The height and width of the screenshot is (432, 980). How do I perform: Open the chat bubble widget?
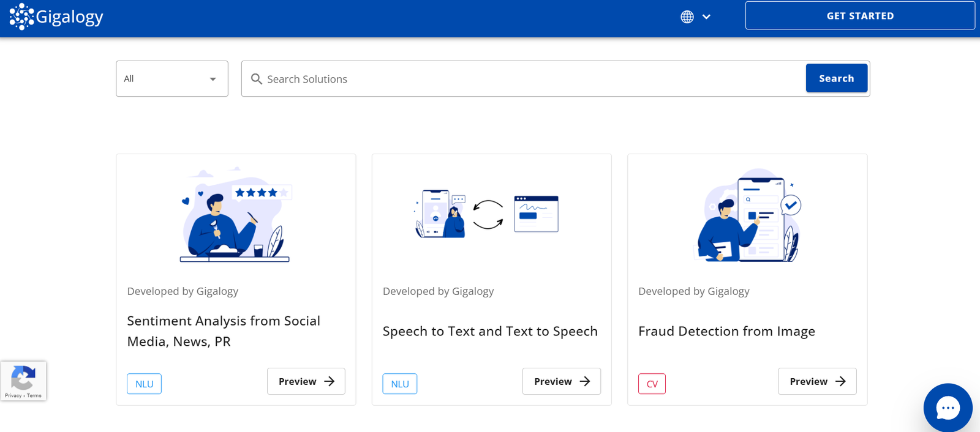pos(948,408)
